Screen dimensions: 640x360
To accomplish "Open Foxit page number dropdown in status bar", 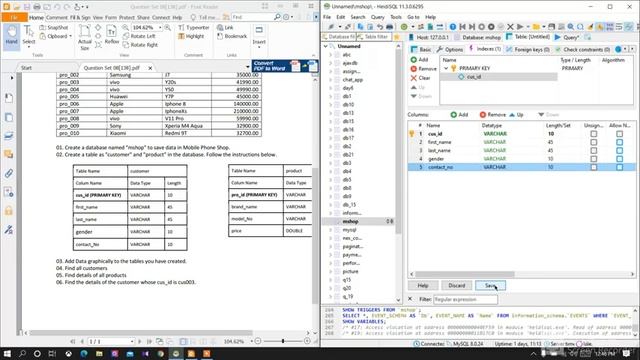I will (132, 341).
